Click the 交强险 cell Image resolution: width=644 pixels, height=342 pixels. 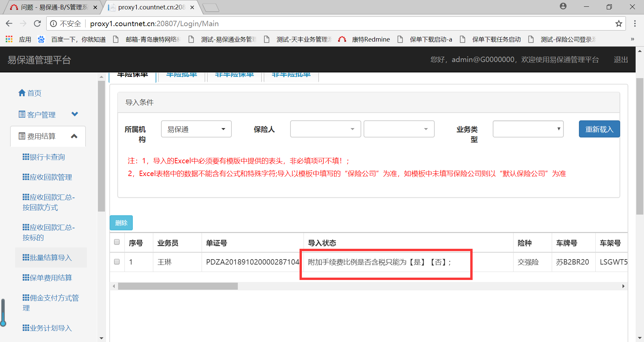(x=532, y=262)
